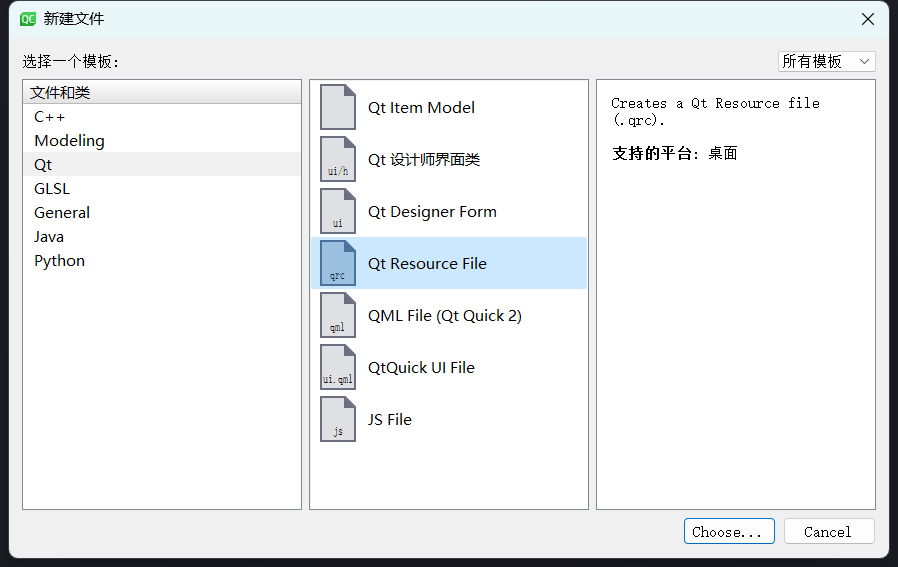The image size is (898, 567).
Task: Select the Java category
Action: click(x=162, y=237)
